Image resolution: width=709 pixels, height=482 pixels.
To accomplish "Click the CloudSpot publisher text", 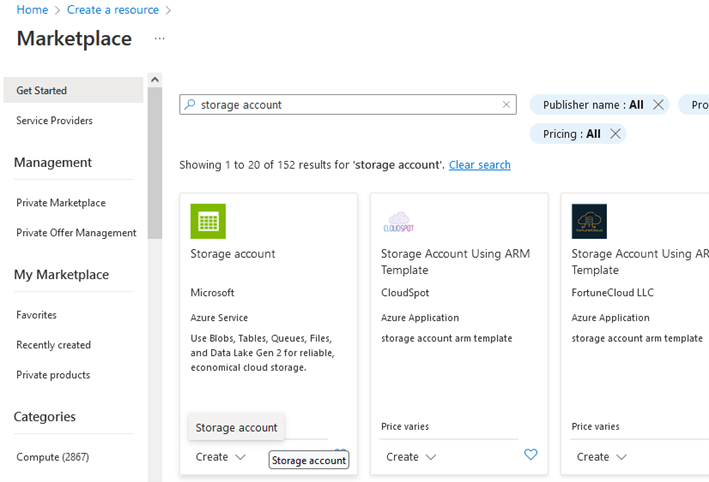I will click(x=405, y=293).
